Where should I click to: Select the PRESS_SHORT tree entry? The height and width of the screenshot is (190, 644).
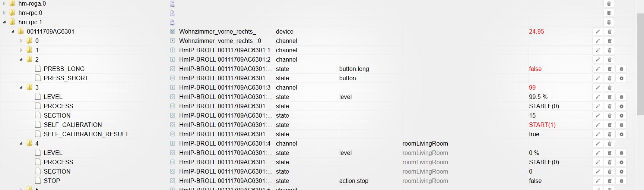click(x=66, y=78)
